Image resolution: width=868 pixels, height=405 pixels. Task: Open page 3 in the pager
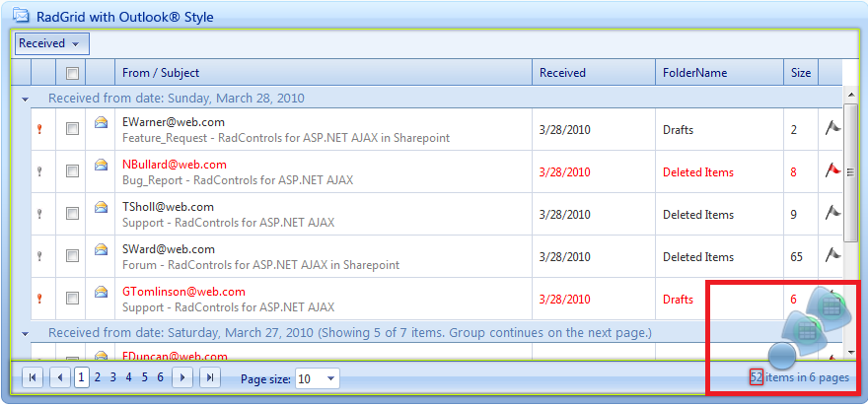click(x=112, y=377)
